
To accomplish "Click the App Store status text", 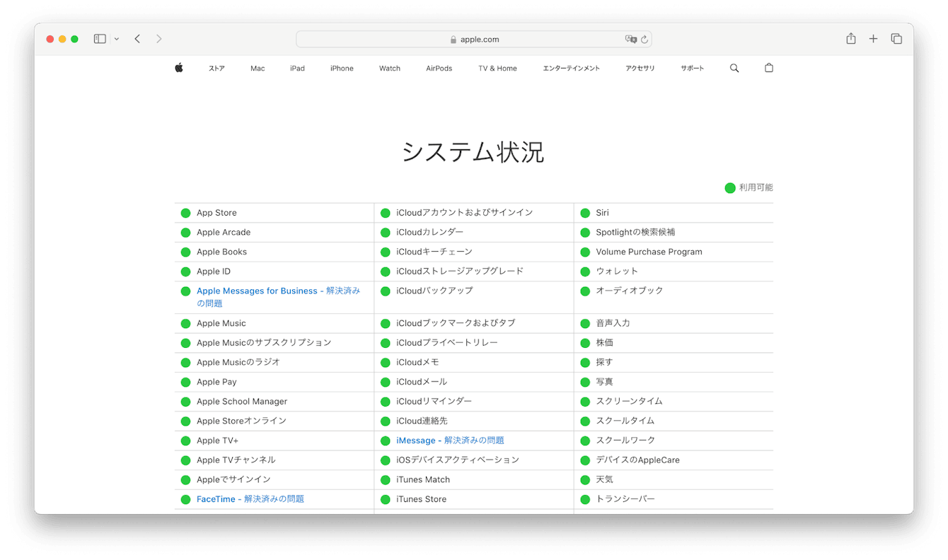I will tap(216, 213).
